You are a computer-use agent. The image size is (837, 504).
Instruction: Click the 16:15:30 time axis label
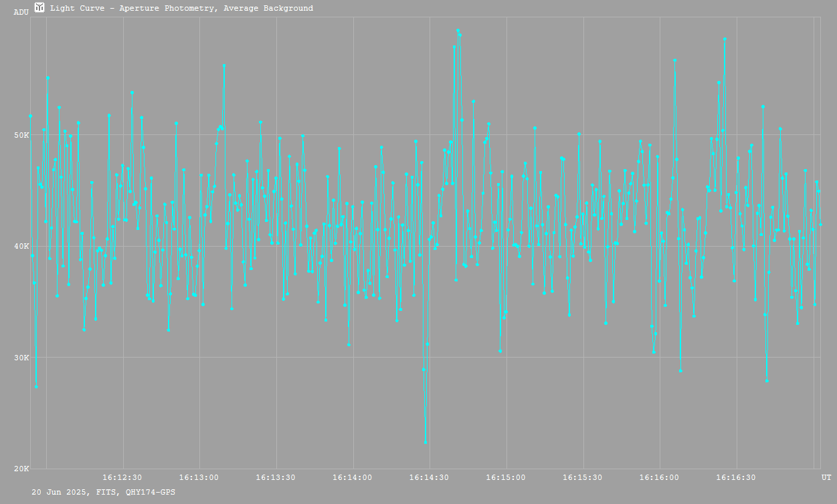(x=583, y=477)
